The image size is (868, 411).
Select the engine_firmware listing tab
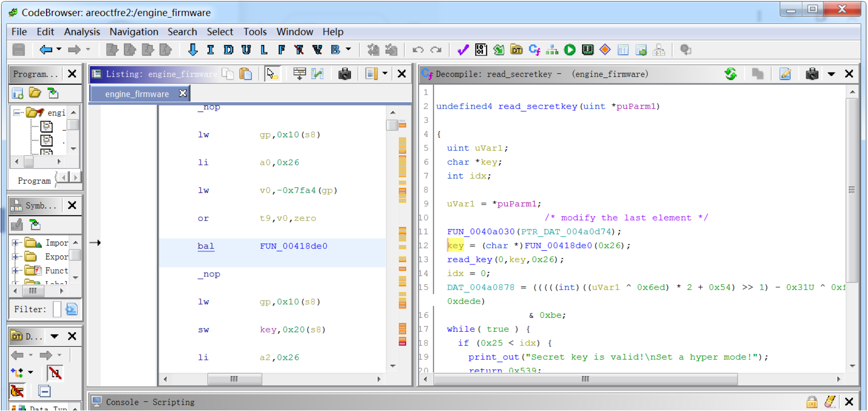coord(137,94)
